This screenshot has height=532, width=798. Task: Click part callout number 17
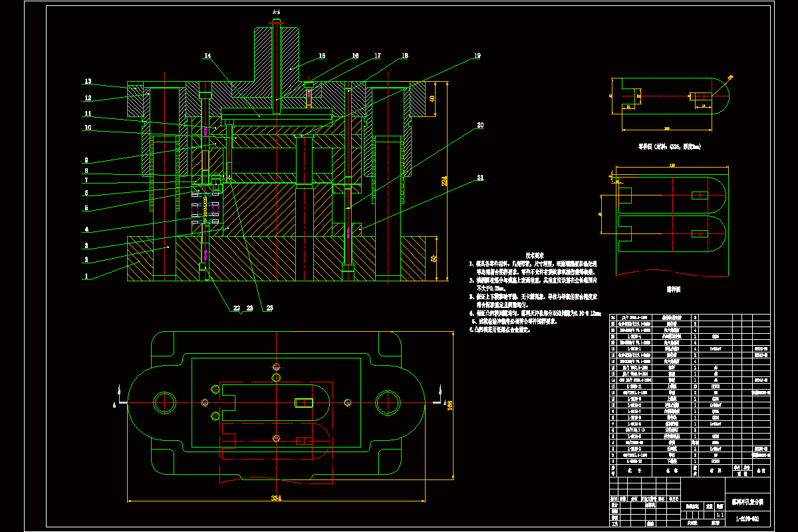pos(377,57)
